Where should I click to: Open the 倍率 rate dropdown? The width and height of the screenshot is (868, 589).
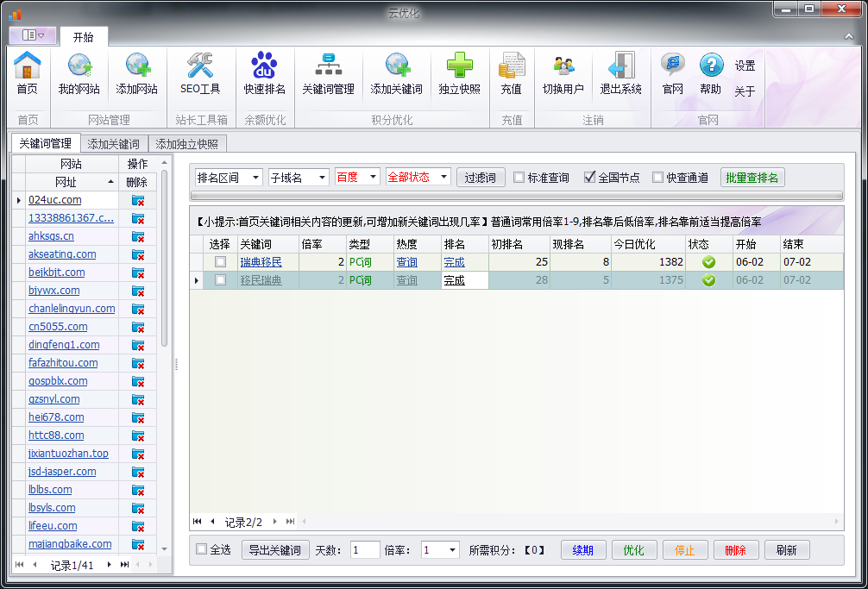click(440, 549)
